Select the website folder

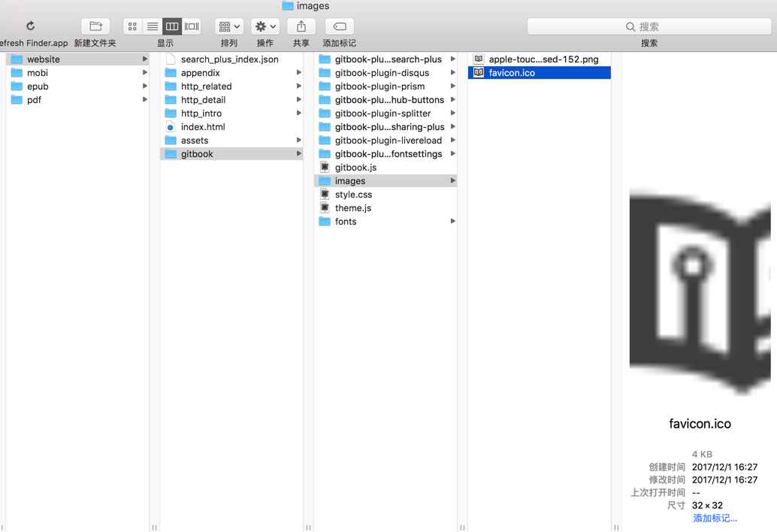point(77,59)
